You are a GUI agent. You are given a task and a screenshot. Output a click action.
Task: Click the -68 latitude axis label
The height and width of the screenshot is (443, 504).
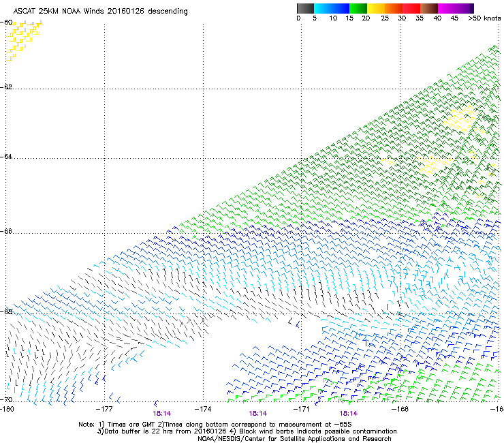coord(6,311)
